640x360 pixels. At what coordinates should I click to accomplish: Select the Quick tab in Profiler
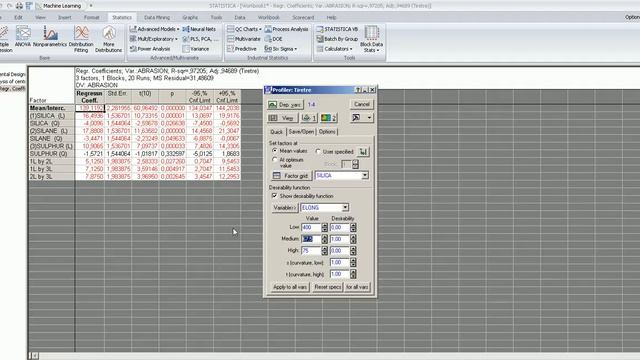[x=276, y=132]
